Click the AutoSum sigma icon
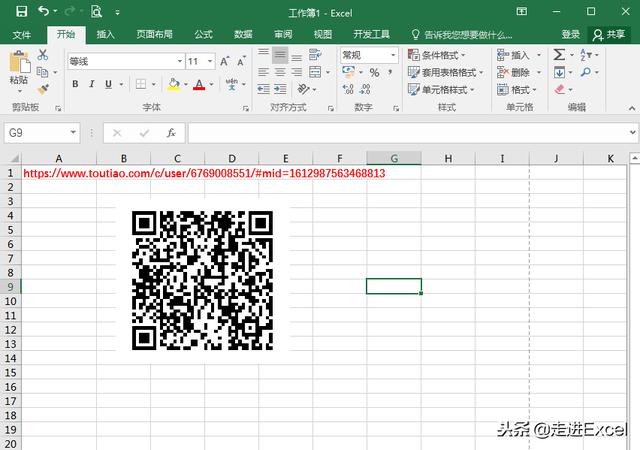Viewport: 640px width, 450px height. coord(560,54)
